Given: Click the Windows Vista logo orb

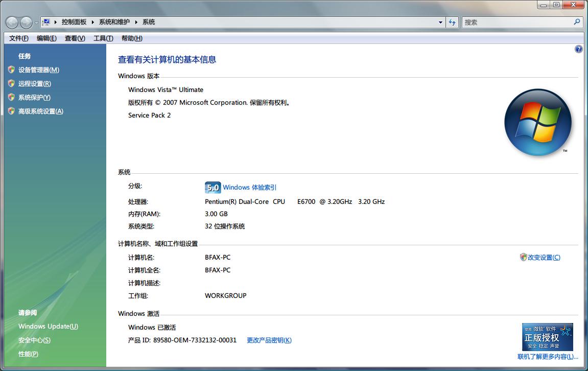Looking at the screenshot, I should coord(538,122).
